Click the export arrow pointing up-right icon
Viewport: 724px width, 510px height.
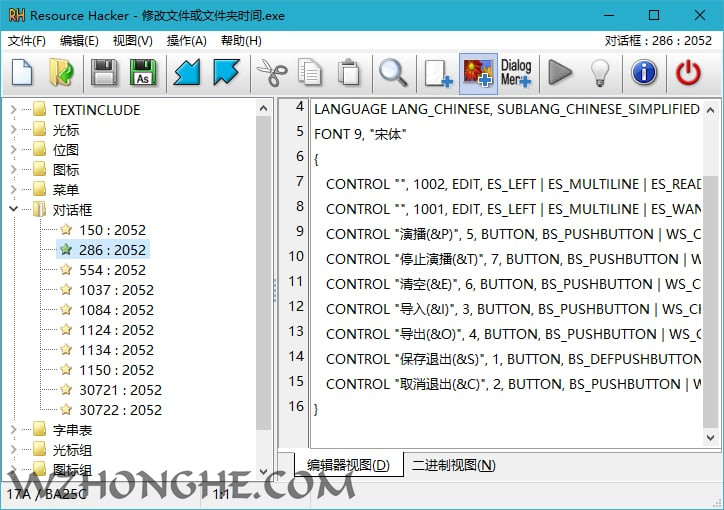tap(226, 72)
